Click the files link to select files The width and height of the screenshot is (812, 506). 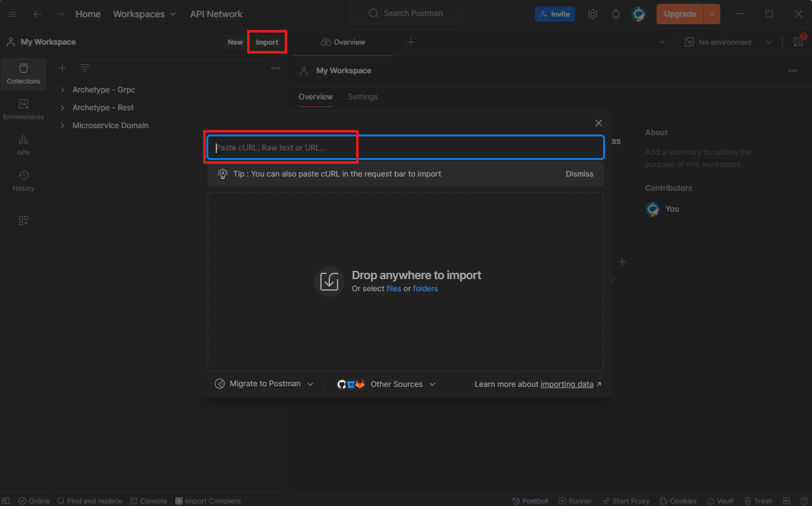click(394, 289)
